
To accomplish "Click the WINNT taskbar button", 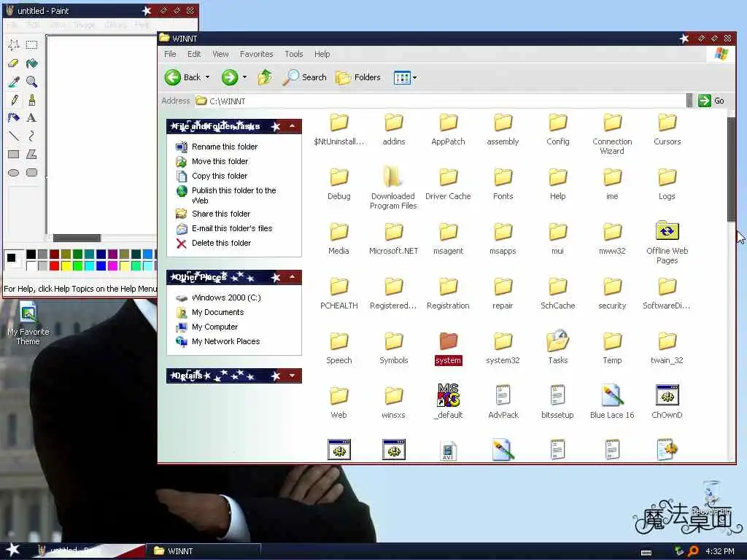I will [204, 551].
